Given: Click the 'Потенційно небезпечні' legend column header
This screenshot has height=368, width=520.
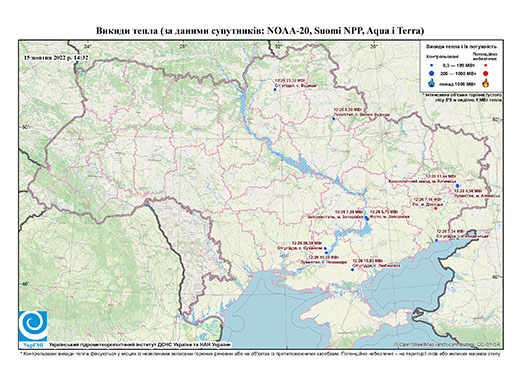Looking at the screenshot, I should (485, 56).
